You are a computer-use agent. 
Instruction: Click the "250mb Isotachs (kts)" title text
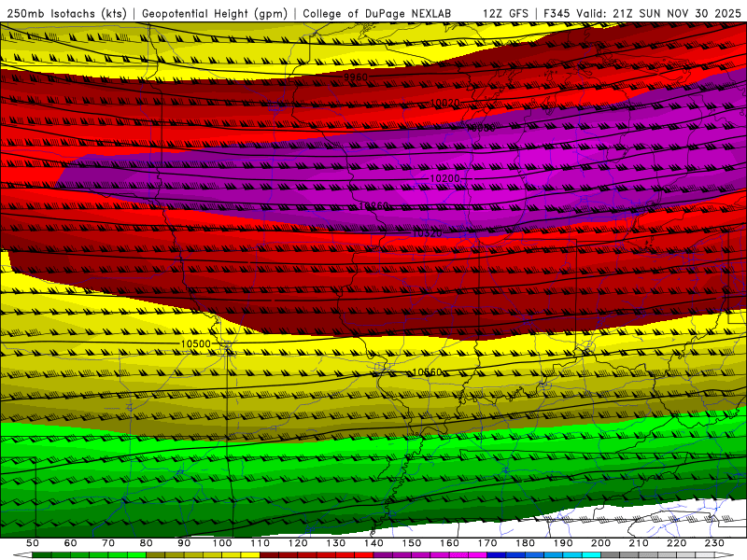67,14
